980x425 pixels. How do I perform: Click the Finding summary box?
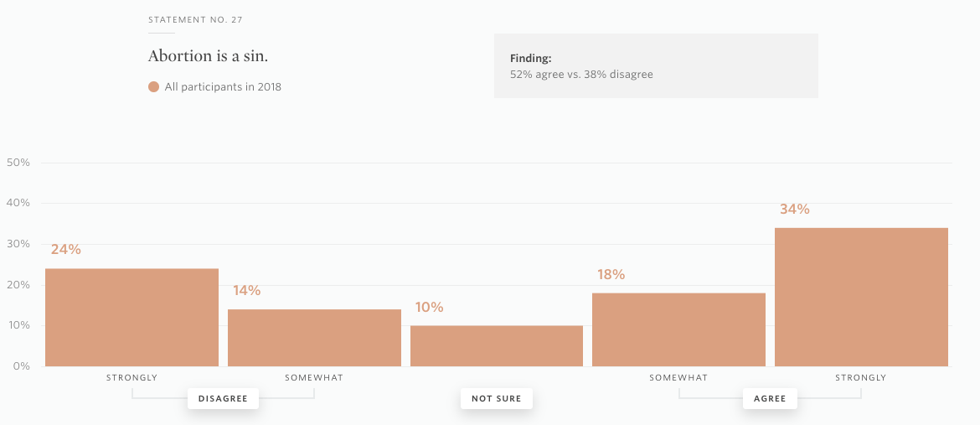click(x=656, y=65)
